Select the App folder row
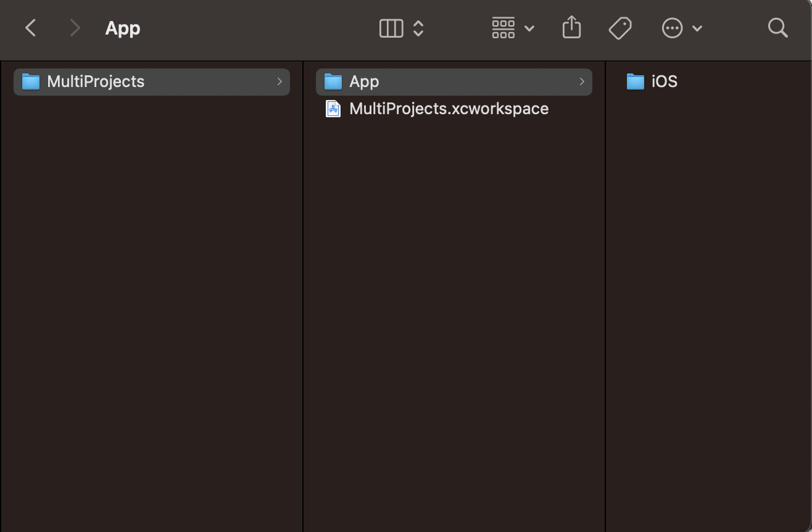Viewport: 812px width, 532px height. point(454,81)
